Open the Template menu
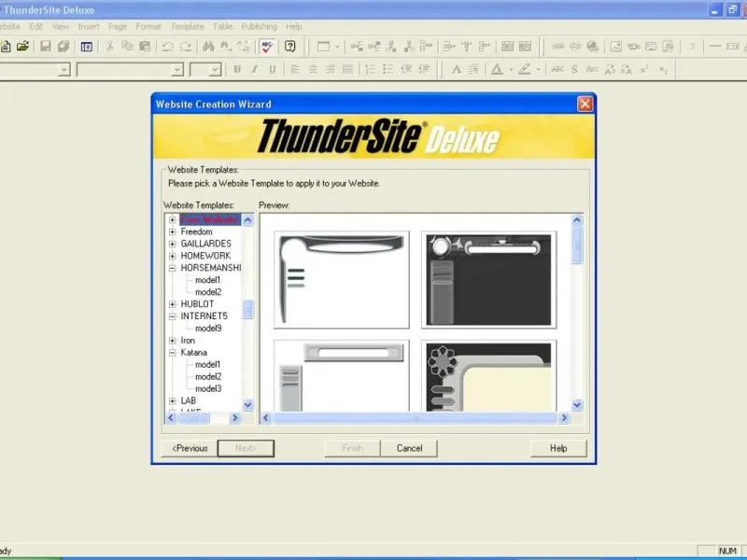This screenshot has width=747, height=560. (x=188, y=27)
